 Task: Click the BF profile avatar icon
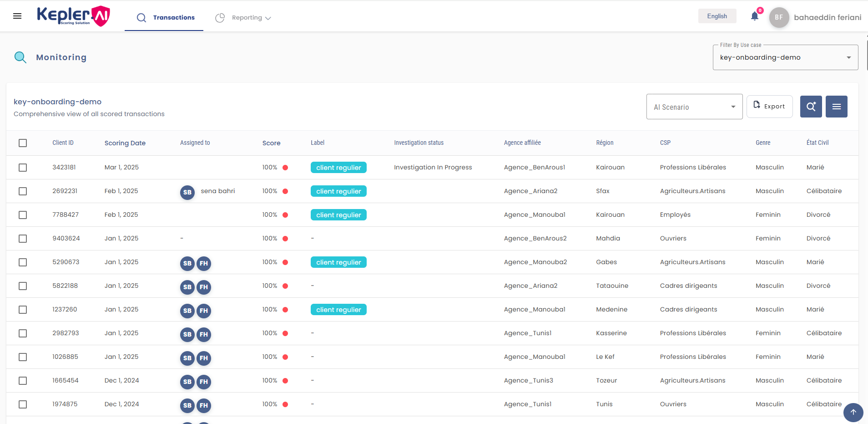click(x=778, y=17)
